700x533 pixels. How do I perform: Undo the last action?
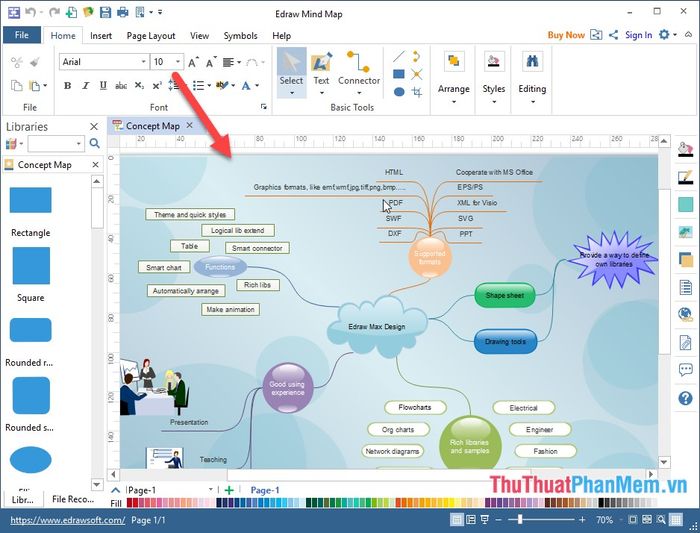[x=30, y=12]
